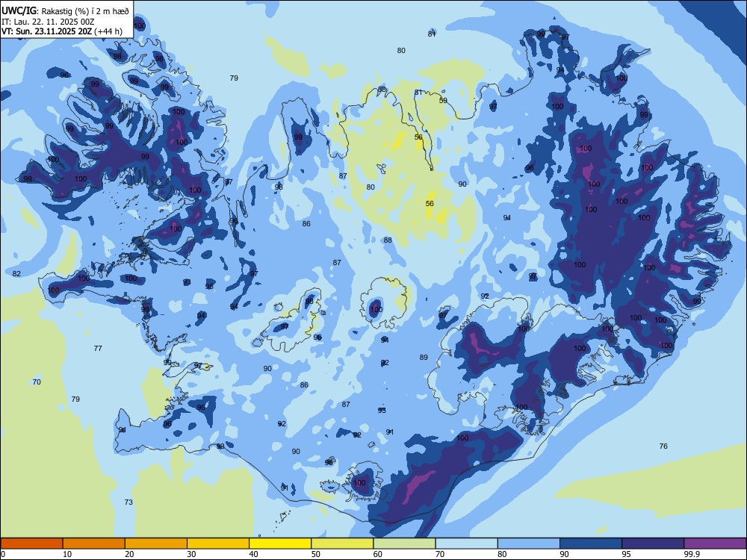747x560 pixels.
Task: Select the 'IT: Lau. 22. 11. 2025 00Z' line
Action: [x=48, y=22]
